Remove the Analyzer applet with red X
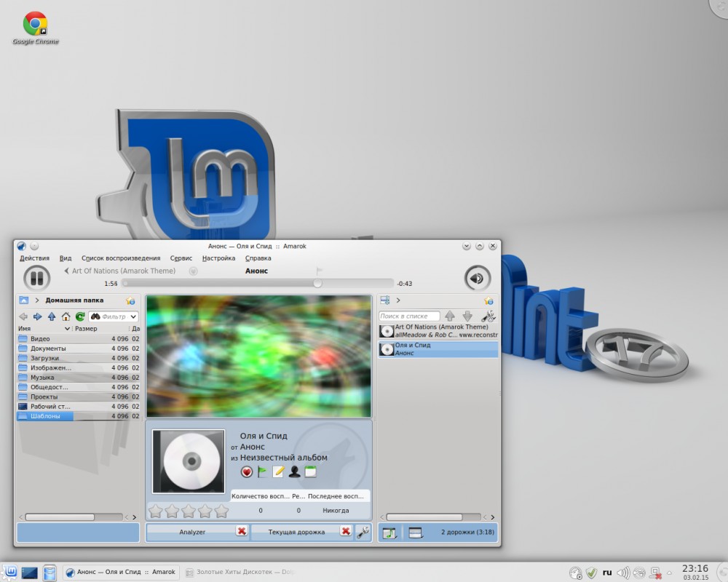Screen dimensions: 728x582 (x=241, y=532)
